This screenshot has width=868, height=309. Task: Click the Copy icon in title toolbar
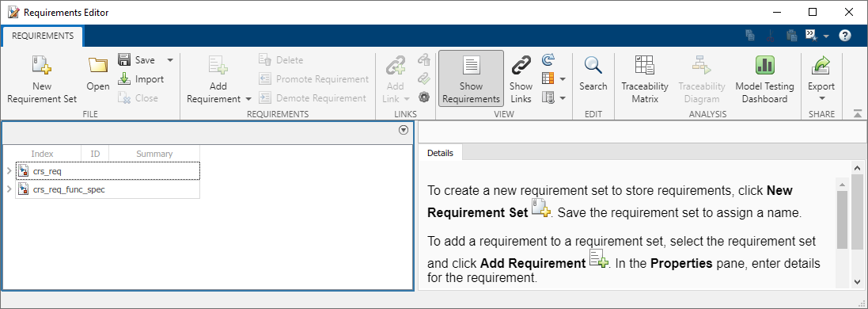(x=750, y=36)
